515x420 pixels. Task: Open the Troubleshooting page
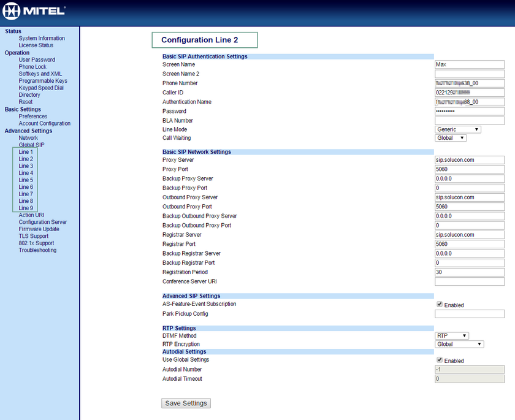(x=37, y=250)
